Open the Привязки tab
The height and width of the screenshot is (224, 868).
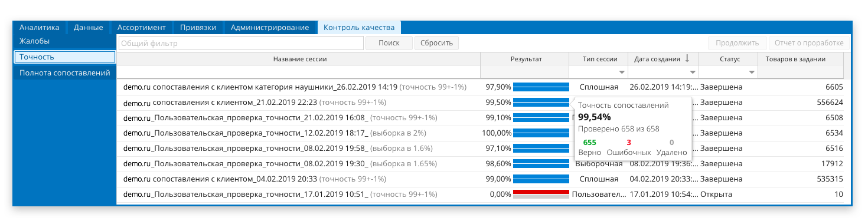[198, 27]
